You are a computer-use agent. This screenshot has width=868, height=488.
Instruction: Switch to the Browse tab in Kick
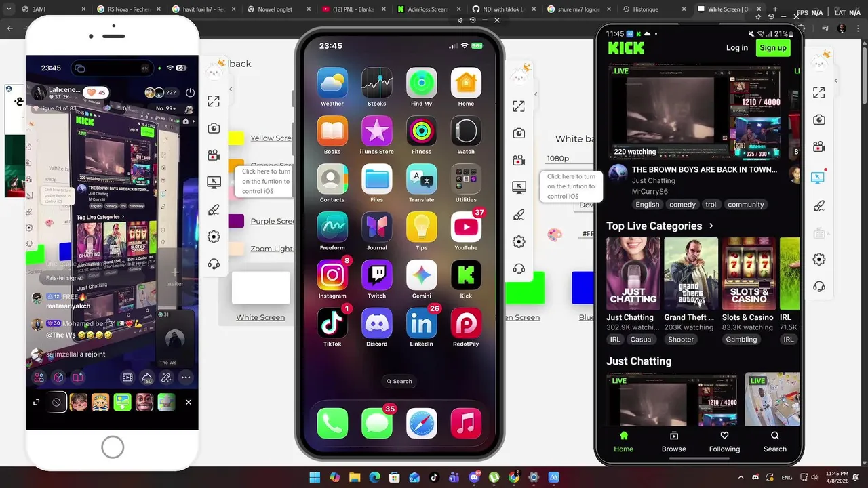pyautogui.click(x=674, y=441)
